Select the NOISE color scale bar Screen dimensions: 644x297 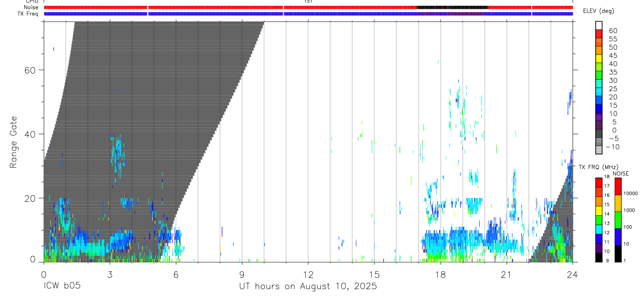point(617,220)
